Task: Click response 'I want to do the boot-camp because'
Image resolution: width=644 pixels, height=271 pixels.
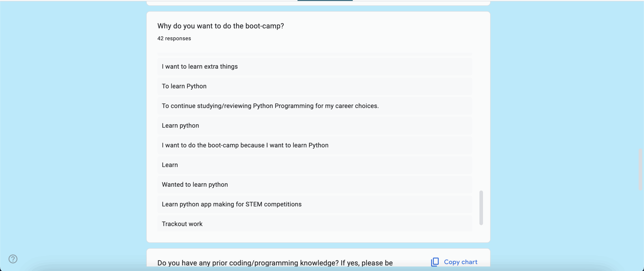Action: pyautogui.click(x=245, y=145)
